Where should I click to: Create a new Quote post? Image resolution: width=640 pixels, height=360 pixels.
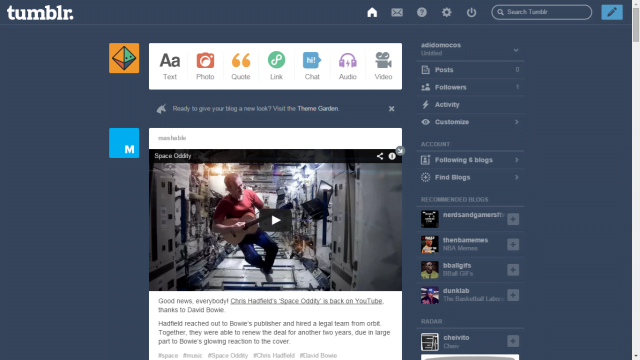tap(241, 66)
